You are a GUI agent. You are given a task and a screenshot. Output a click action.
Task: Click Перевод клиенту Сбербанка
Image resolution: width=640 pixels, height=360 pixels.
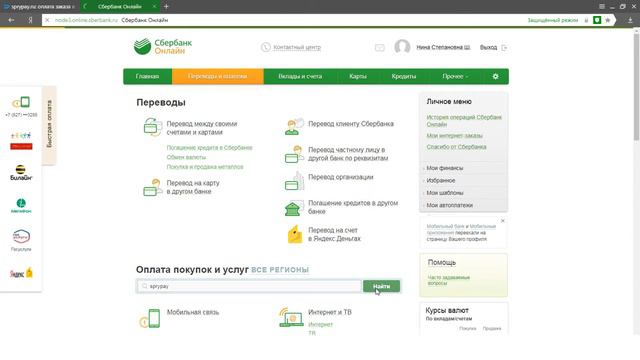[351, 124]
